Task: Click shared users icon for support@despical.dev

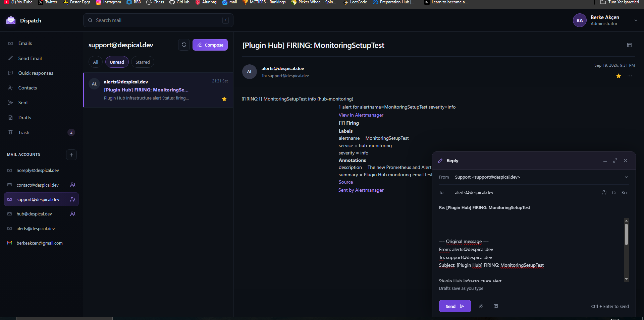Action: coord(73,199)
